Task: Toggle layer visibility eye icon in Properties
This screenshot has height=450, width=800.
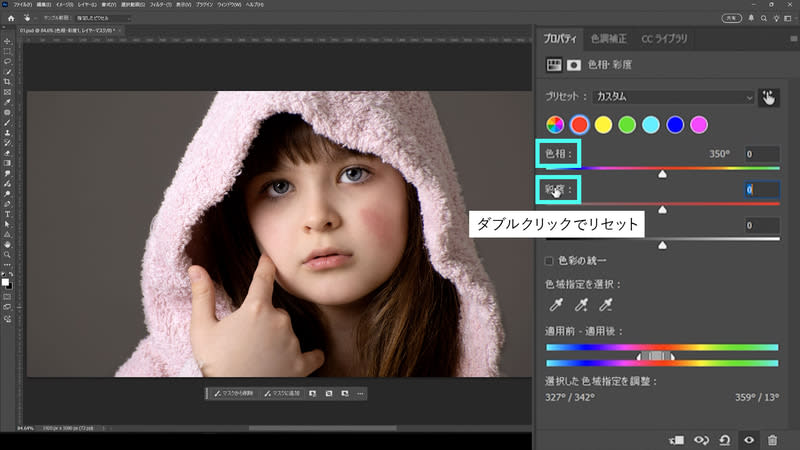Action: (748, 439)
